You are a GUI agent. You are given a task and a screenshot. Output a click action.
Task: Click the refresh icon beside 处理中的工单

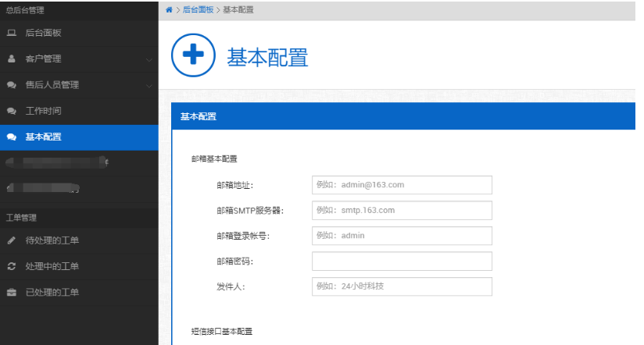12,266
